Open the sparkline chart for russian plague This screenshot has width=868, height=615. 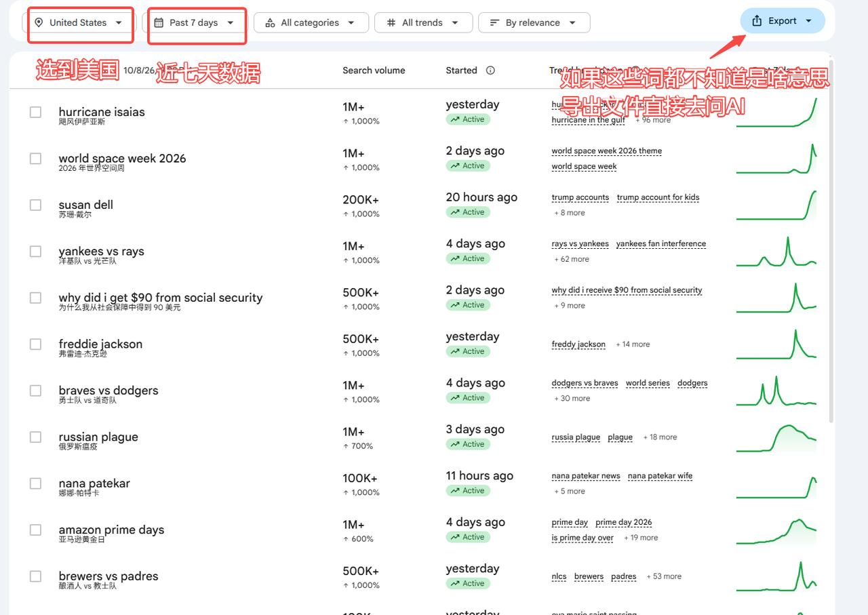click(776, 437)
